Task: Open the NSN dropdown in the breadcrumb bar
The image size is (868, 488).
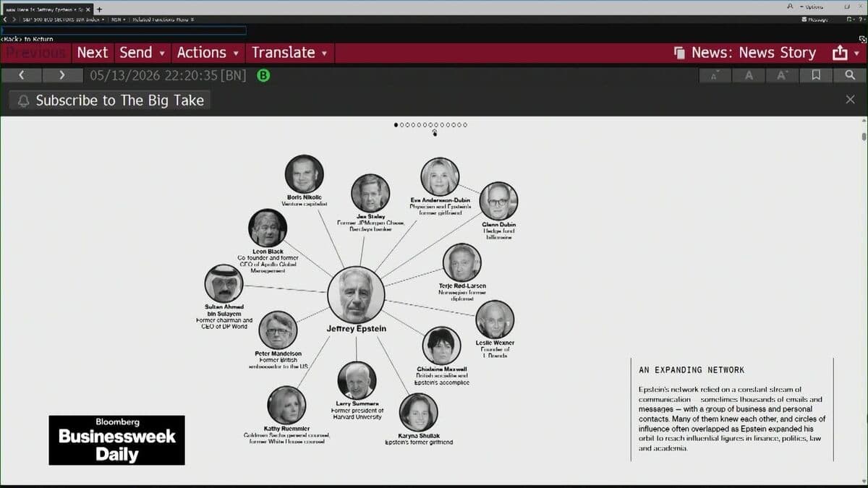Action: click(118, 20)
